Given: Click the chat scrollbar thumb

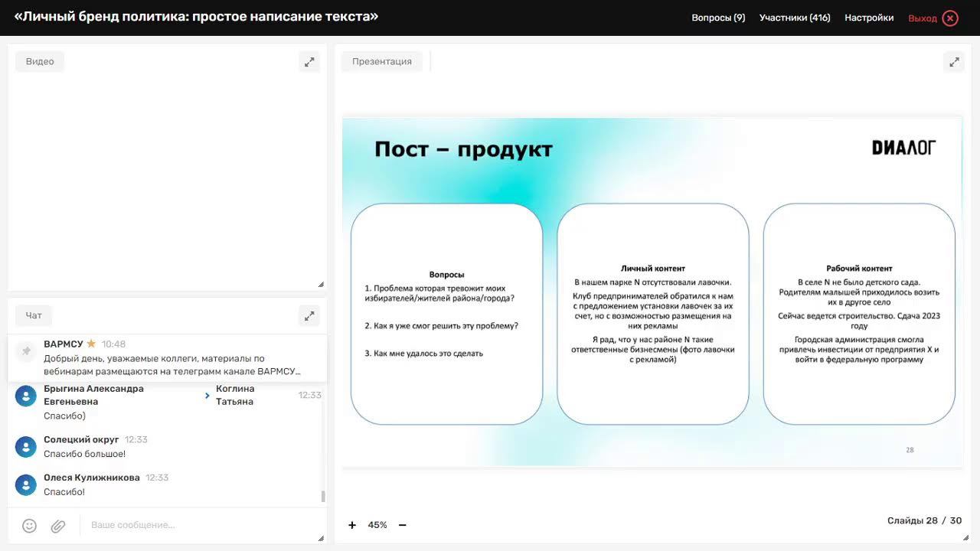Looking at the screenshot, I should [x=323, y=496].
